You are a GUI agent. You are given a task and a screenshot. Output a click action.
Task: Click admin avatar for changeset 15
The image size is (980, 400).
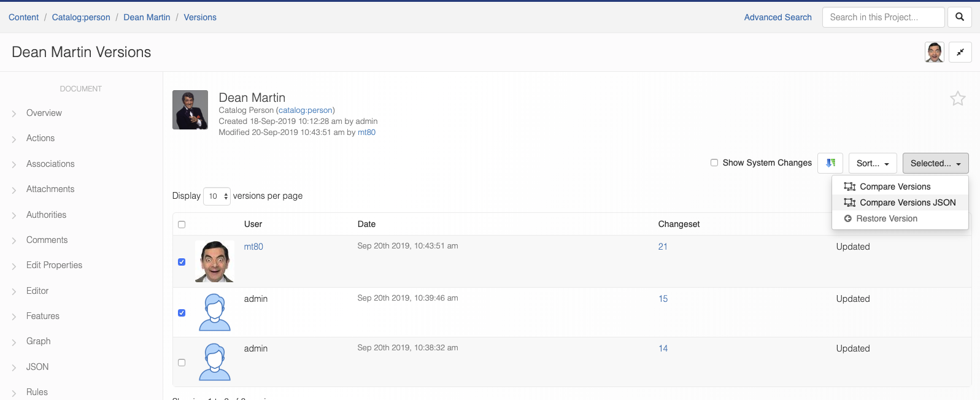(214, 312)
